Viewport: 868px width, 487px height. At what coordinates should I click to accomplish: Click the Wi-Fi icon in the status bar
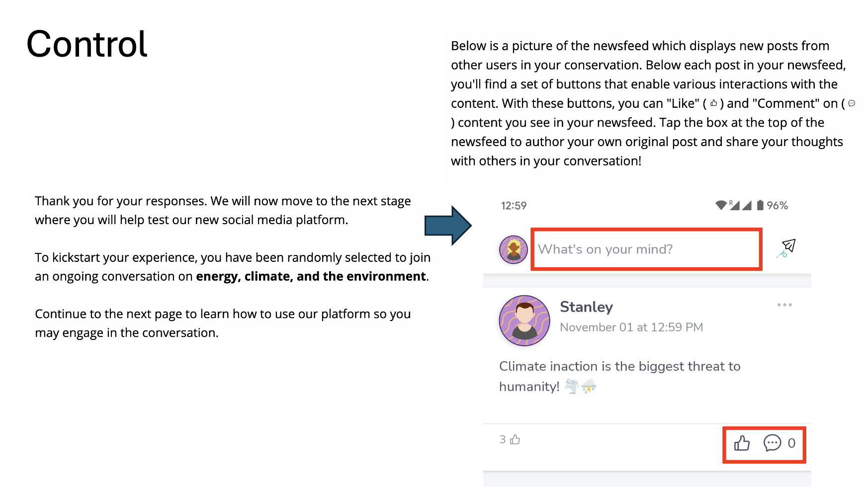721,205
